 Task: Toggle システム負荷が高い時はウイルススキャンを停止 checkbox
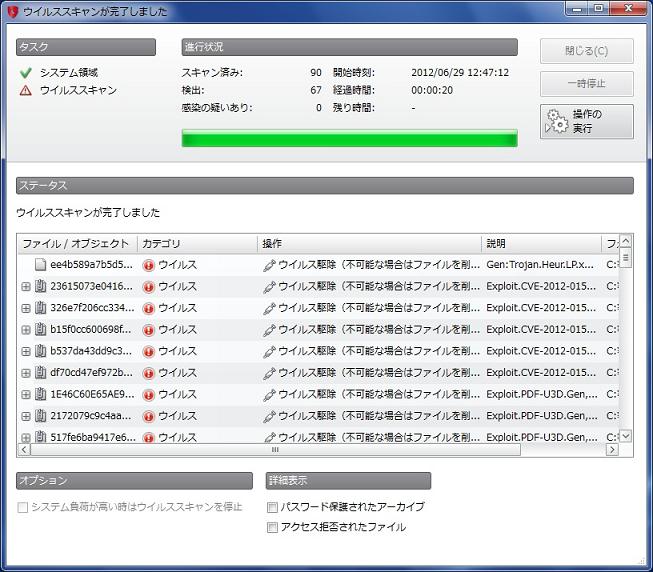(23, 507)
